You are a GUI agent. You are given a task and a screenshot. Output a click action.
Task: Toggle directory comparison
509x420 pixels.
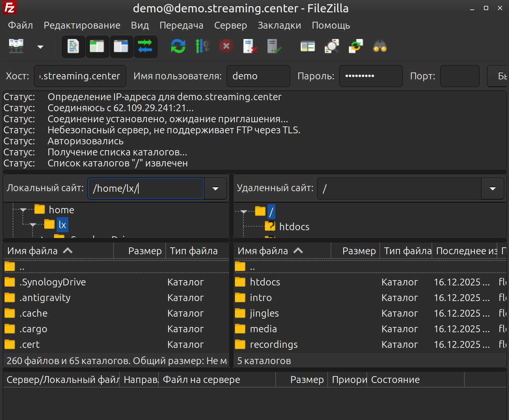(x=332, y=46)
